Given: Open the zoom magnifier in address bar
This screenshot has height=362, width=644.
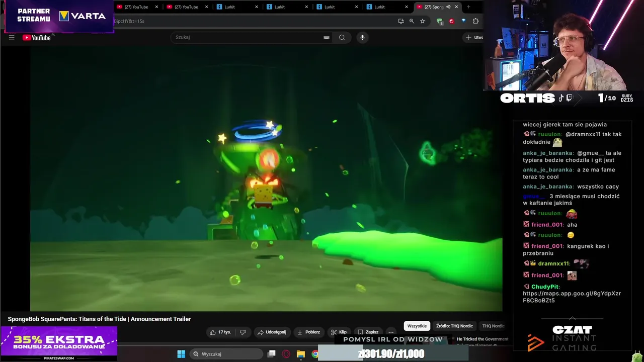Looking at the screenshot, I should [x=412, y=21].
